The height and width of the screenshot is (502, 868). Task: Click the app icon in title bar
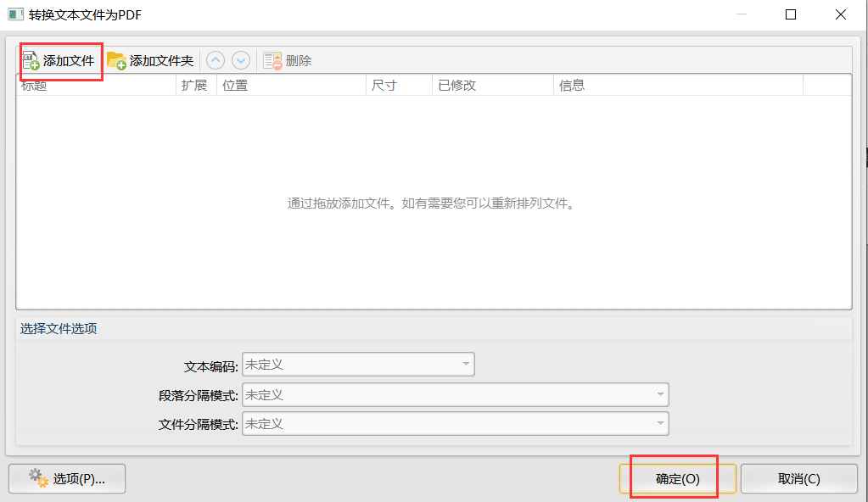click(15, 14)
